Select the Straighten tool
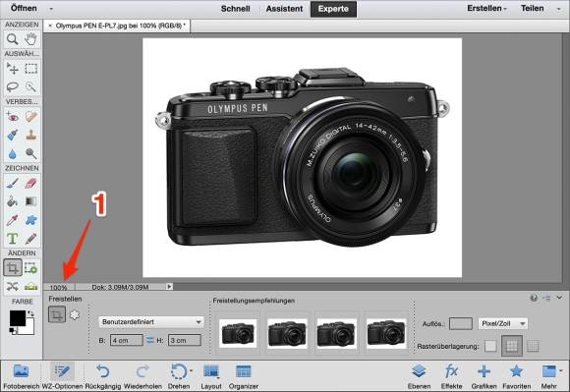The image size is (570, 392). click(x=30, y=286)
